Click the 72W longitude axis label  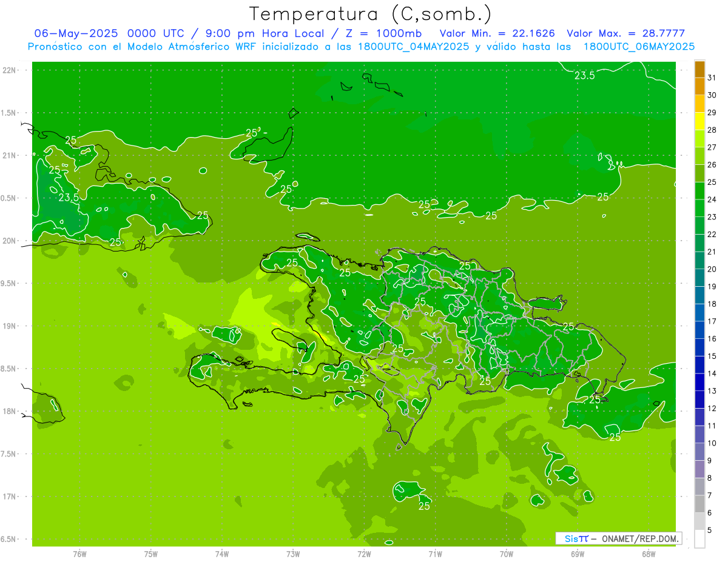click(364, 554)
